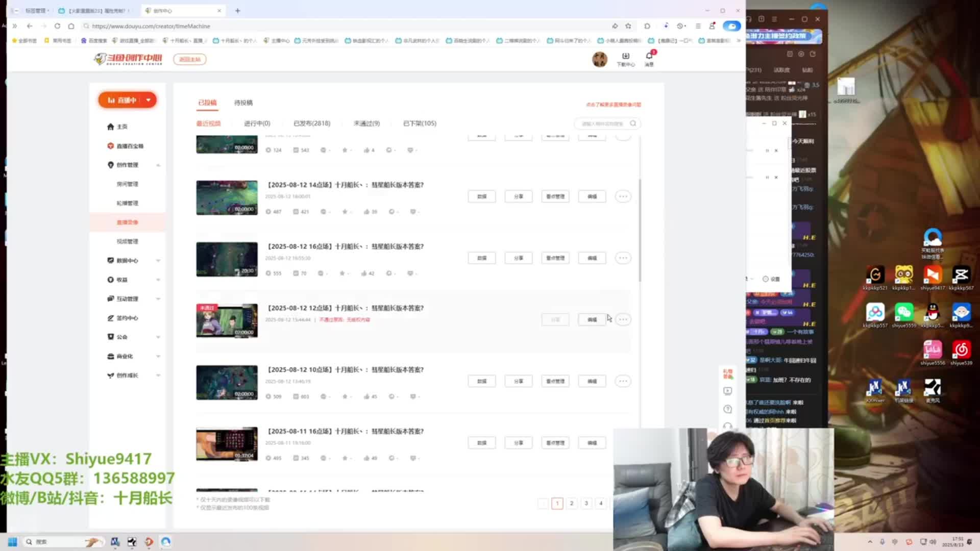Select the 未通过(9) filter tab
980x551 pixels.
point(366,123)
